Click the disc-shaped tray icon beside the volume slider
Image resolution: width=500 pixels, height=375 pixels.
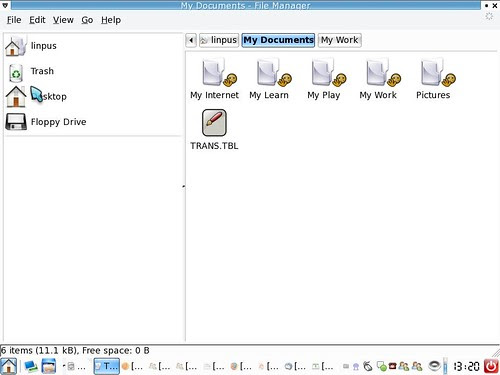point(434,366)
